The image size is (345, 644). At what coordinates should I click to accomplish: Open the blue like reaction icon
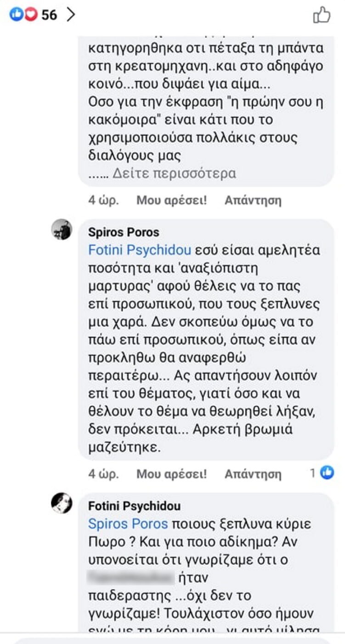[16, 15]
